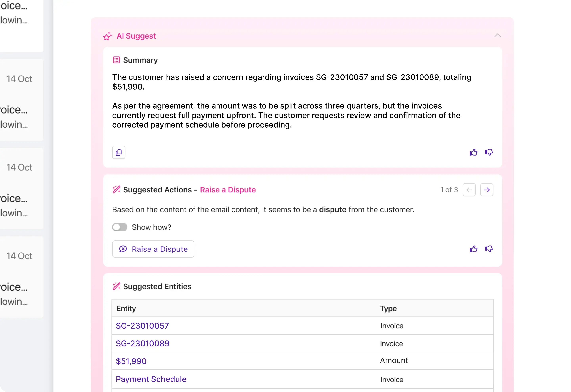Go to previous suggested action

[469, 190]
